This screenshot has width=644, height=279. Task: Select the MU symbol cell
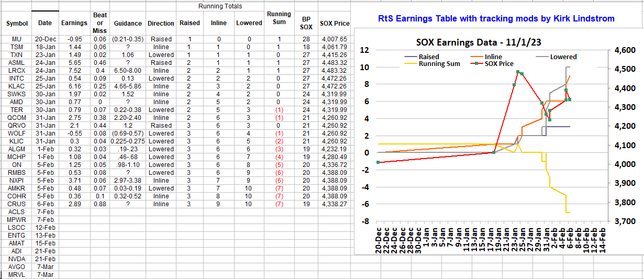(17, 39)
